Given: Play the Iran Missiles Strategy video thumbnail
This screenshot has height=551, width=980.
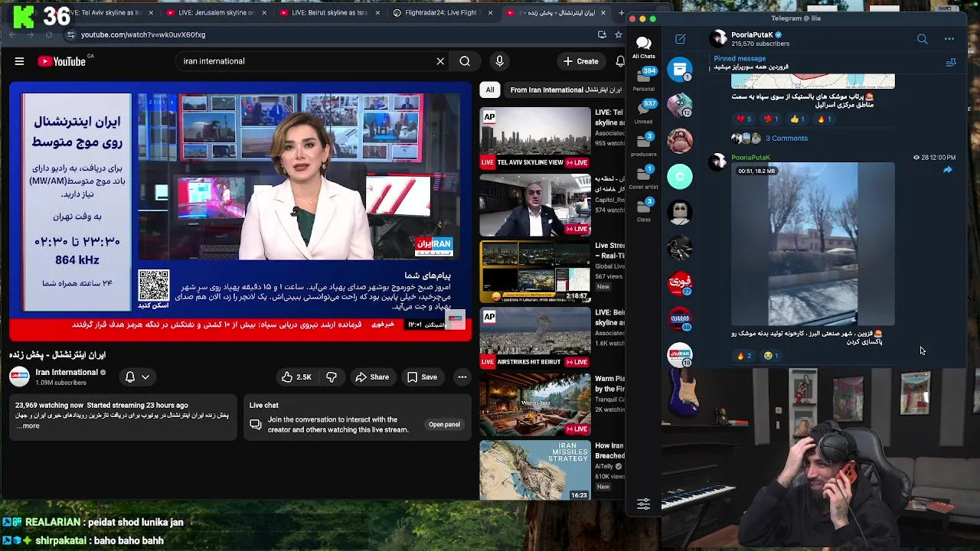Looking at the screenshot, I should point(535,471).
